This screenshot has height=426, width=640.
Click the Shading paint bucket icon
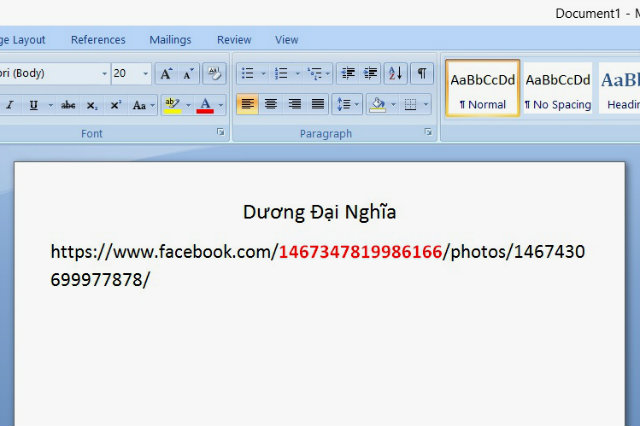point(378,104)
